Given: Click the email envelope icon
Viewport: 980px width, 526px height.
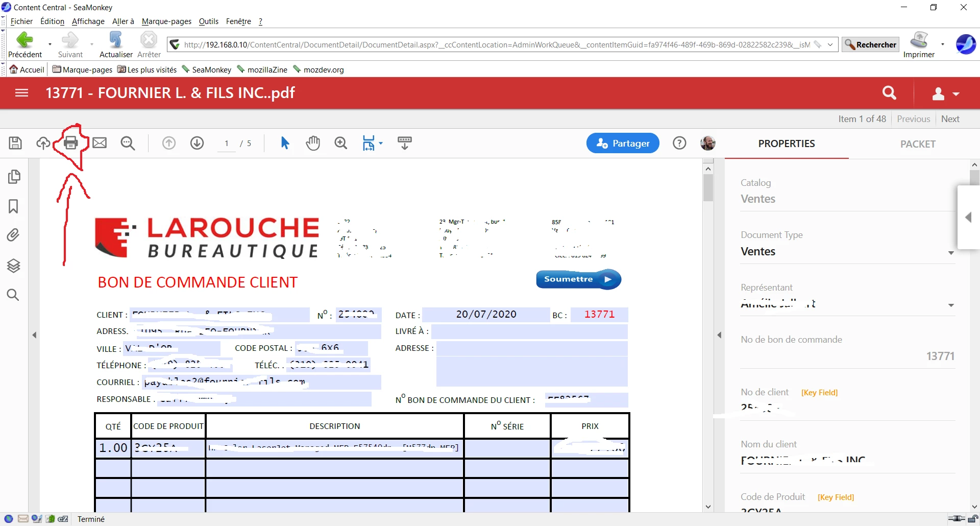Looking at the screenshot, I should 100,143.
